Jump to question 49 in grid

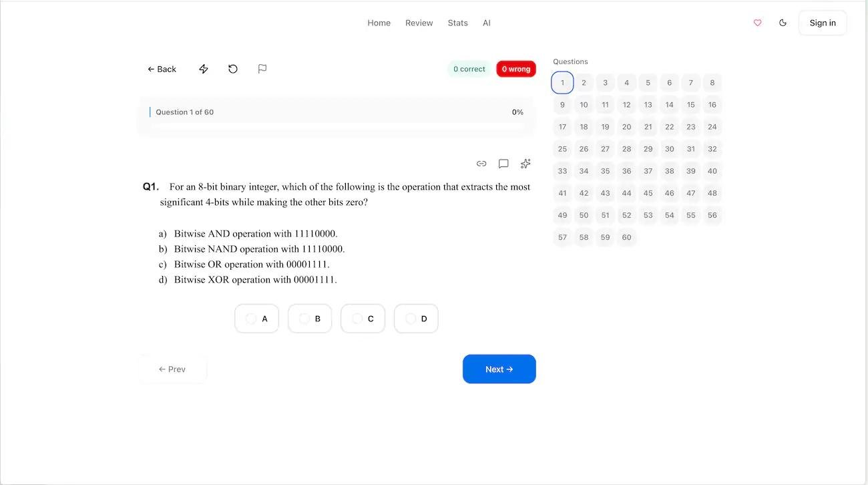tap(562, 215)
